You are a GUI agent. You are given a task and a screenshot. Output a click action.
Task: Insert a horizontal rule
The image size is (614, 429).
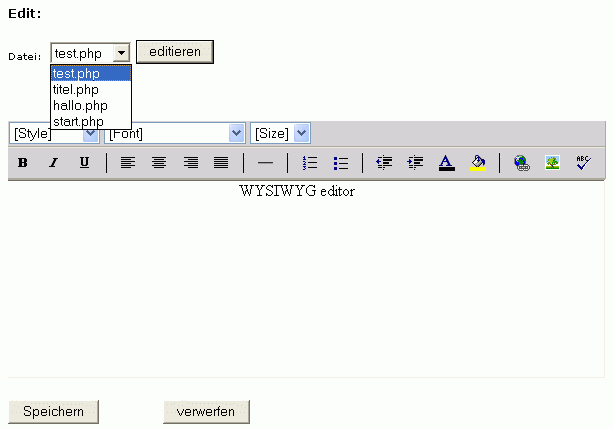[x=265, y=163]
